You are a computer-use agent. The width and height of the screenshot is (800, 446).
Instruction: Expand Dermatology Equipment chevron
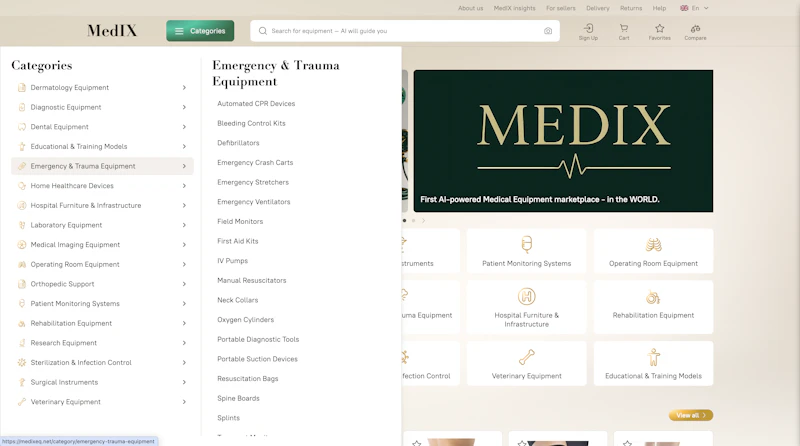pos(184,88)
